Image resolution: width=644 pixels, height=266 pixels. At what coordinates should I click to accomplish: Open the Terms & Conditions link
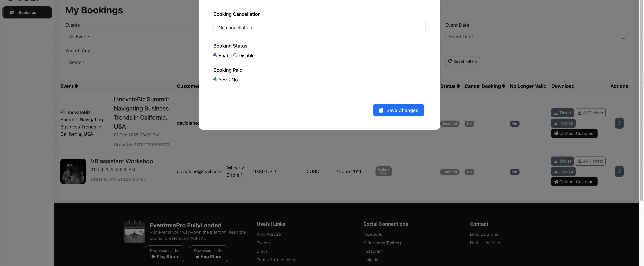point(276,260)
